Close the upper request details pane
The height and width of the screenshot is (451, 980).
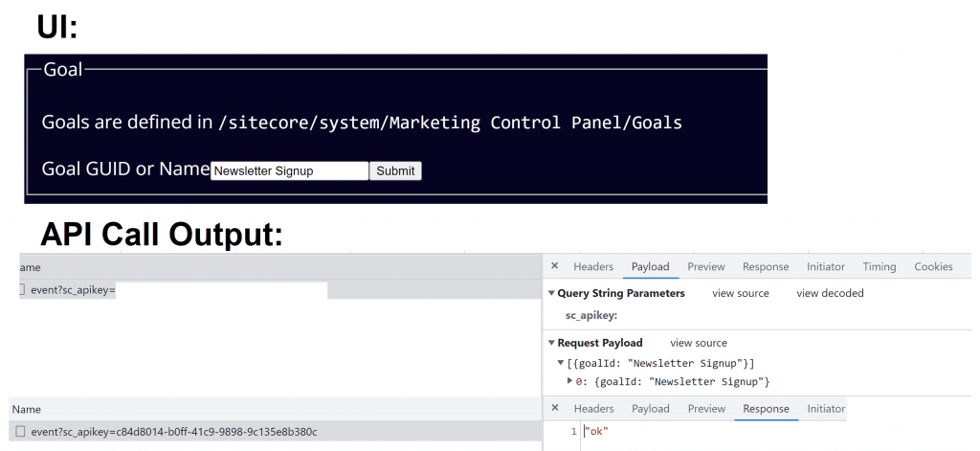(x=554, y=266)
